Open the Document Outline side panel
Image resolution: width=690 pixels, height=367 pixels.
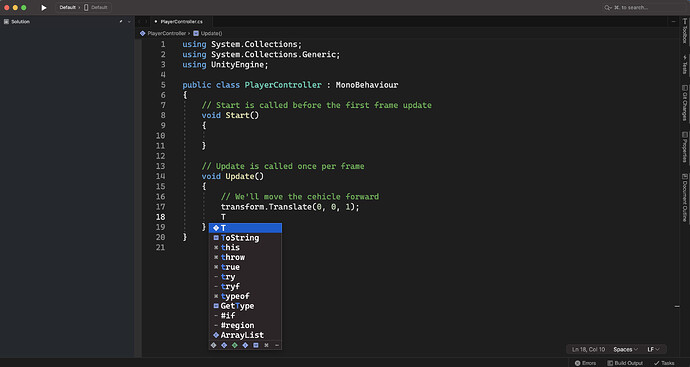tap(685, 198)
